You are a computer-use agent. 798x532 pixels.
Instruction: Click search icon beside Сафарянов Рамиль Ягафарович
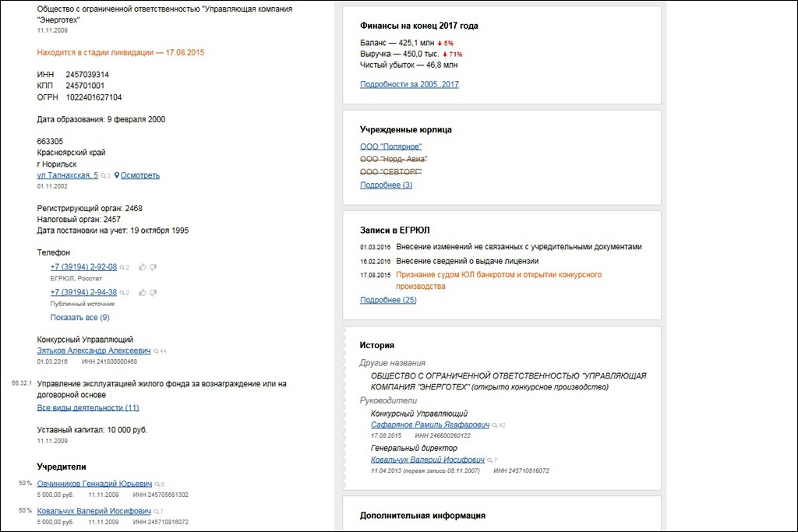(496, 426)
